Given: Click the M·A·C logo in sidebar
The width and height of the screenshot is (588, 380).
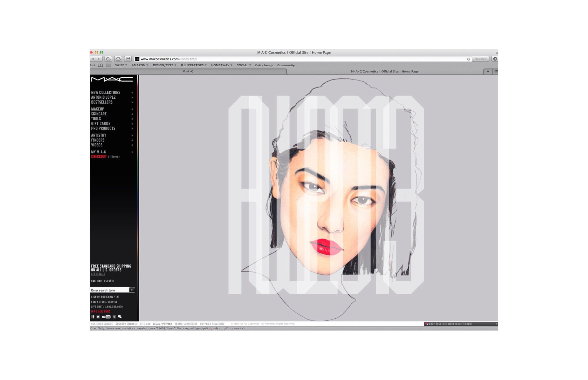Looking at the screenshot, I should (x=112, y=79).
